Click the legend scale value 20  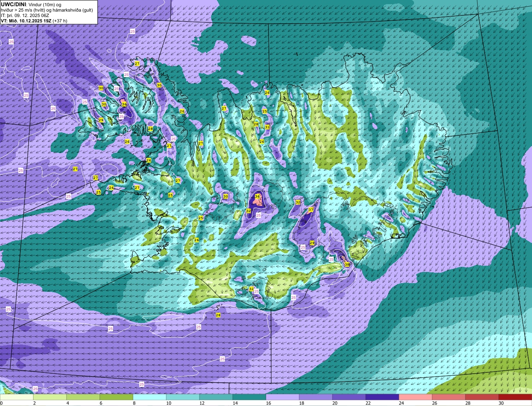(x=335, y=403)
